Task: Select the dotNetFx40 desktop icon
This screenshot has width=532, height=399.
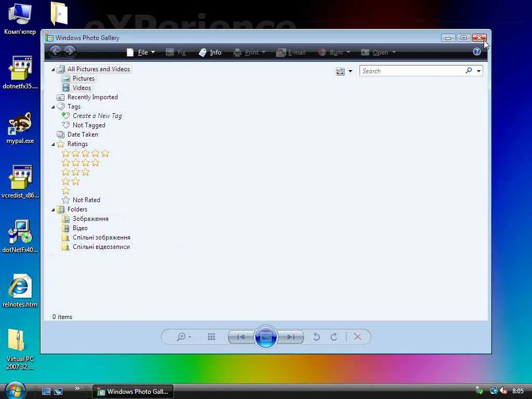Action: click(x=20, y=236)
